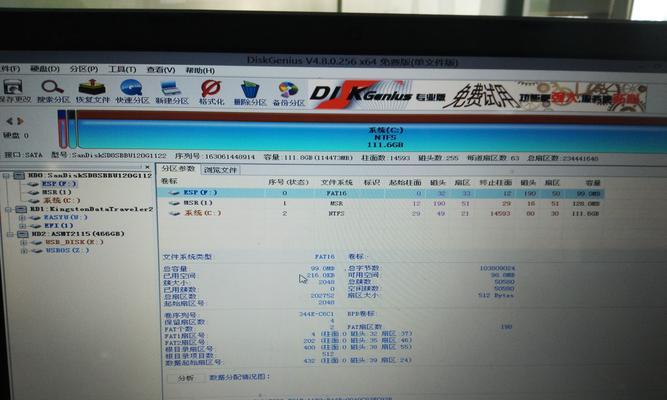Collapse the HD0 SanDisk tree node

pyautogui.click(x=6, y=175)
